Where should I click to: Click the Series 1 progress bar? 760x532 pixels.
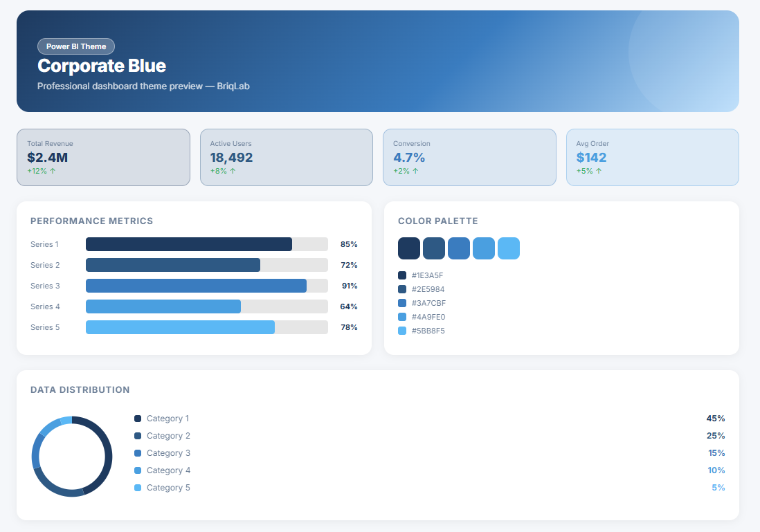pos(189,244)
